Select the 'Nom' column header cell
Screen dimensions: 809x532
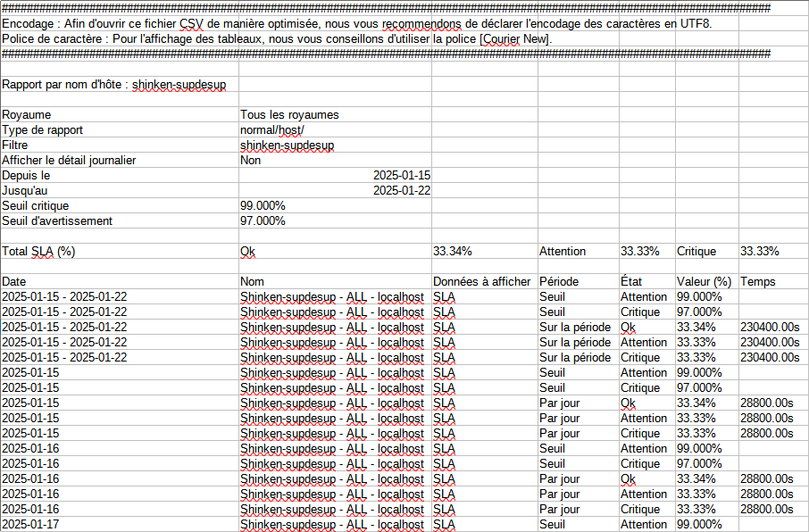(254, 281)
